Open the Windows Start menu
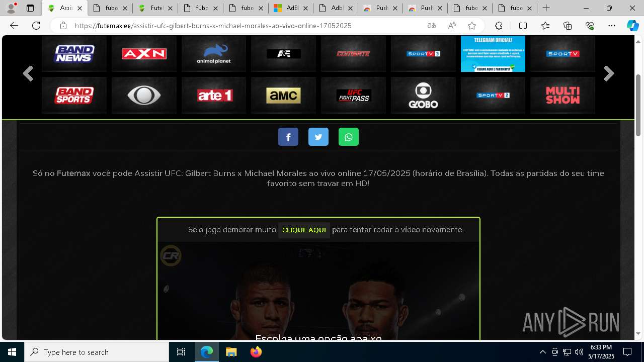The width and height of the screenshot is (644, 362). point(12,352)
